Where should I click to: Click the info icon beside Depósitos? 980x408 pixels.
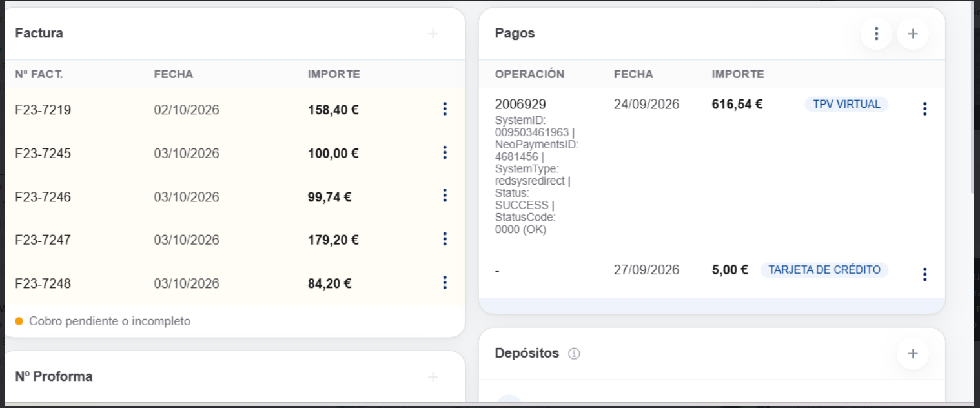[574, 354]
